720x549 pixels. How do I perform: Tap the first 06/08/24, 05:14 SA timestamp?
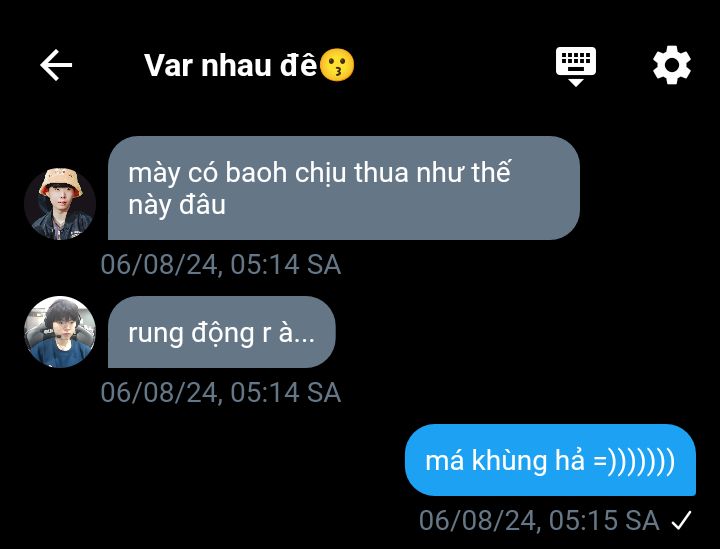point(221,264)
